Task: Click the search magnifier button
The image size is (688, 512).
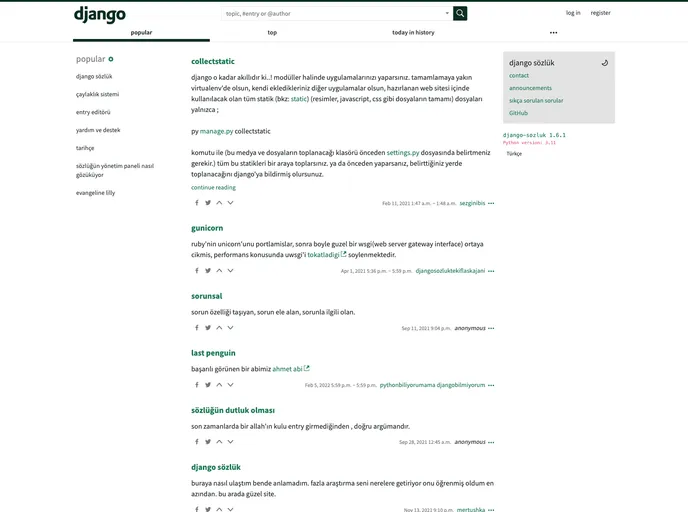Action: pyautogui.click(x=460, y=13)
